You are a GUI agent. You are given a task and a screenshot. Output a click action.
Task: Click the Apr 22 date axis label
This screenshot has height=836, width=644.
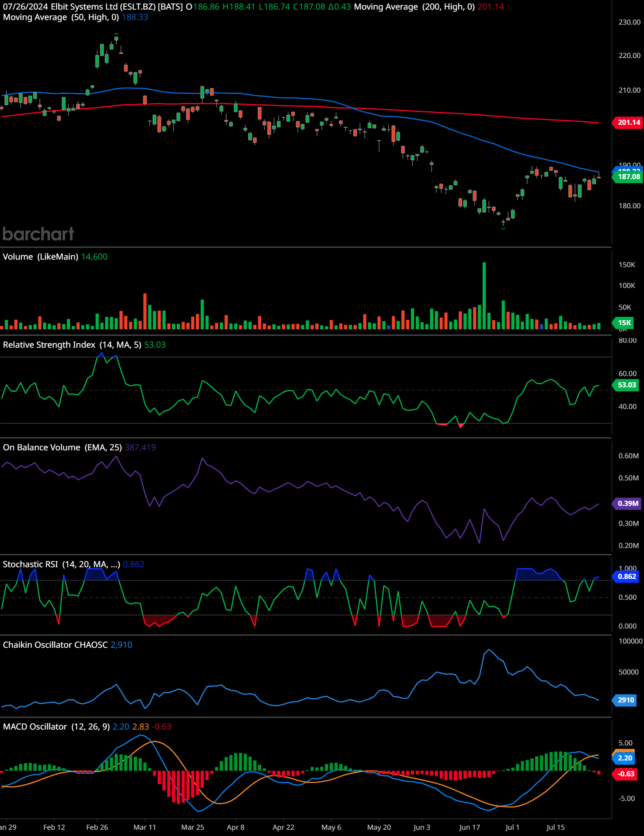[x=284, y=827]
